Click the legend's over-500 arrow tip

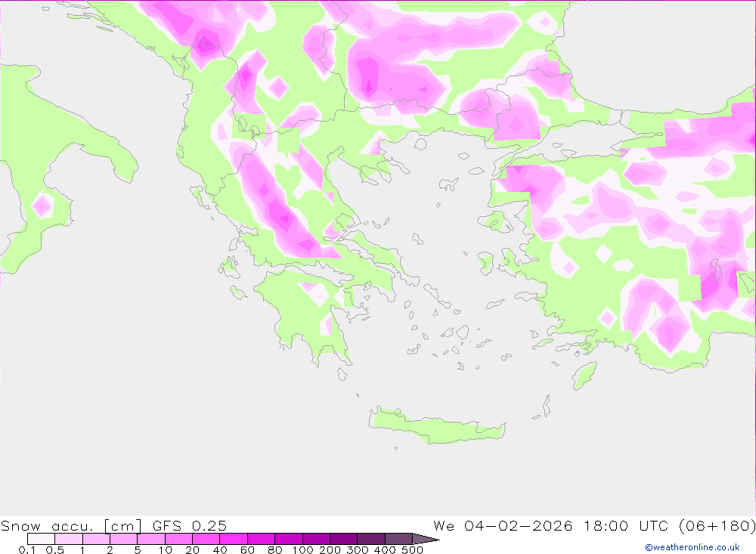pos(426,539)
